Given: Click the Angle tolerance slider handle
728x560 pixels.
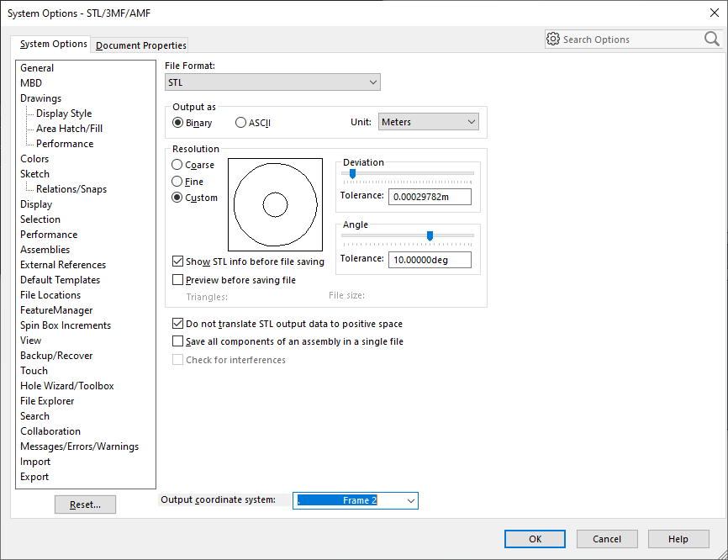Looking at the screenshot, I should [430, 236].
